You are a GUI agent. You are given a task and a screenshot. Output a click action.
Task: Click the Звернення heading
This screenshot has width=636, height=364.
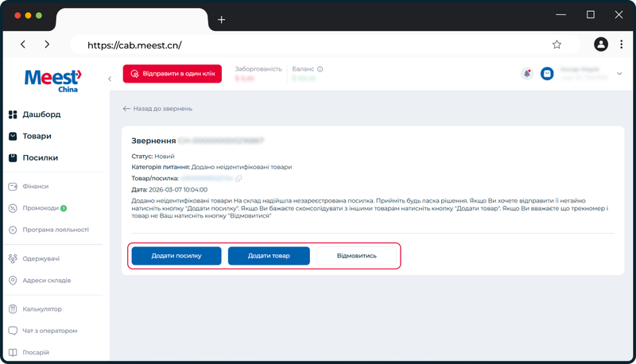pyautogui.click(x=153, y=141)
